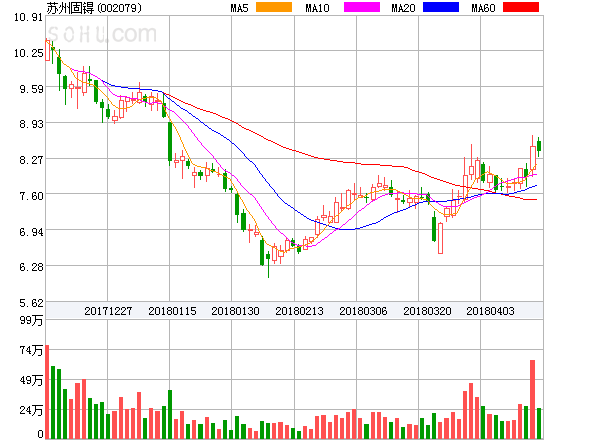The image size is (600, 440).
Task: Click the 20180403 date label
Action: (x=490, y=311)
